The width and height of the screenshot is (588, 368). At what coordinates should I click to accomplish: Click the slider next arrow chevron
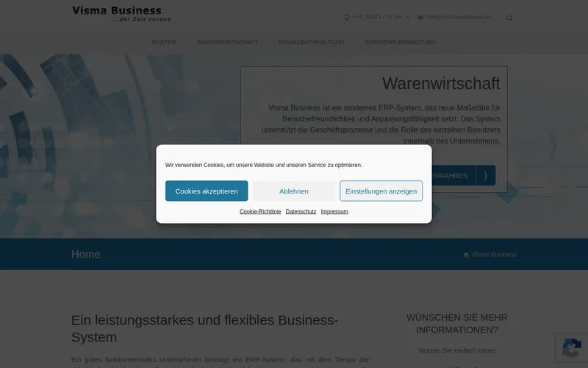point(553,146)
